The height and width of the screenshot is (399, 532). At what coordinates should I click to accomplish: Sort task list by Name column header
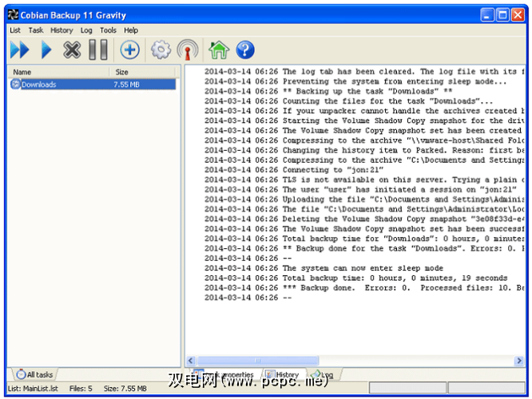point(58,72)
